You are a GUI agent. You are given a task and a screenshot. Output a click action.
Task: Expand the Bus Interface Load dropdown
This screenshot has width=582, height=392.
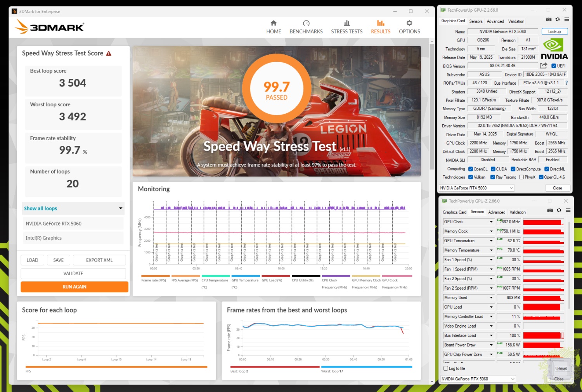pos(491,336)
